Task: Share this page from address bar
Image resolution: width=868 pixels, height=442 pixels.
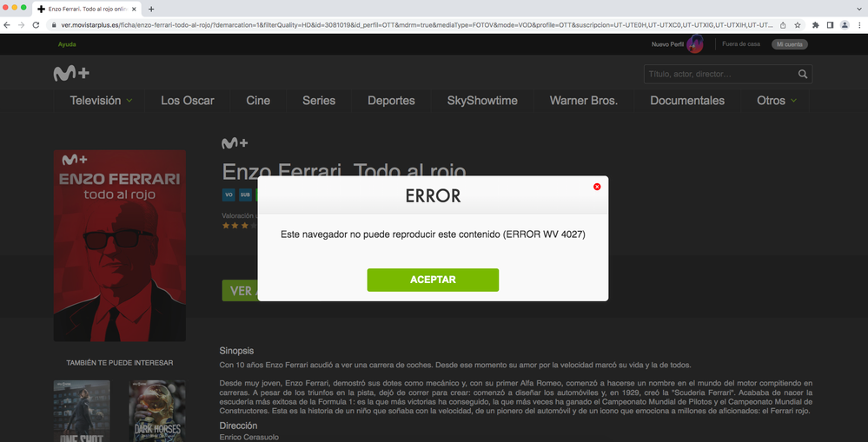Action: pyautogui.click(x=783, y=25)
